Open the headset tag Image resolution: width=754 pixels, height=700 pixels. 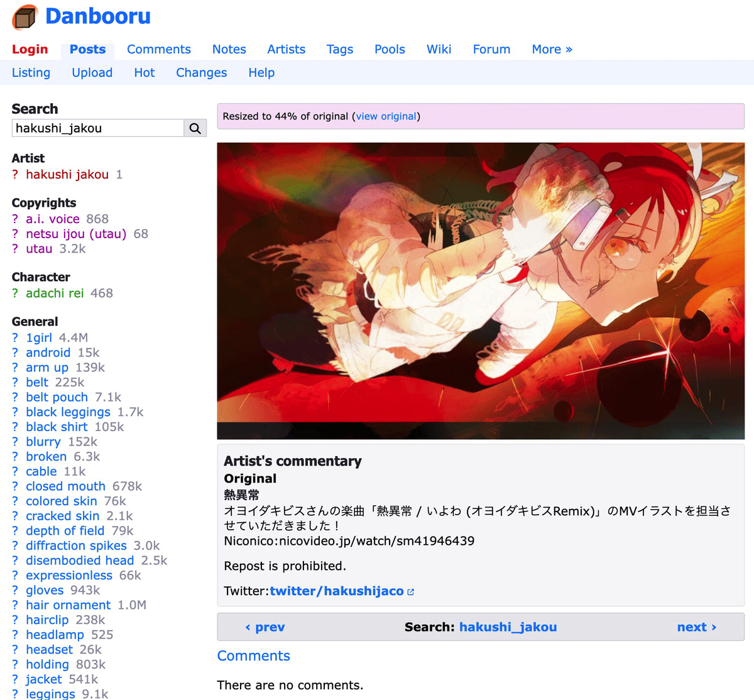49,650
